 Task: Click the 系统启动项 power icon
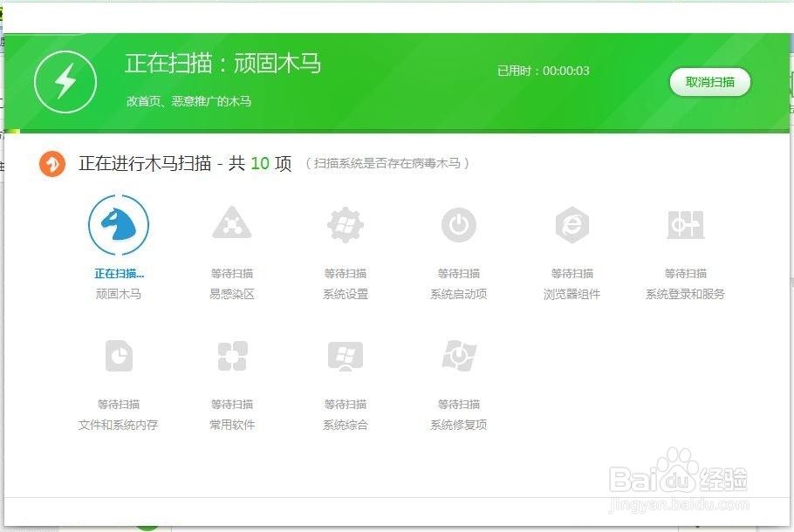(x=459, y=225)
